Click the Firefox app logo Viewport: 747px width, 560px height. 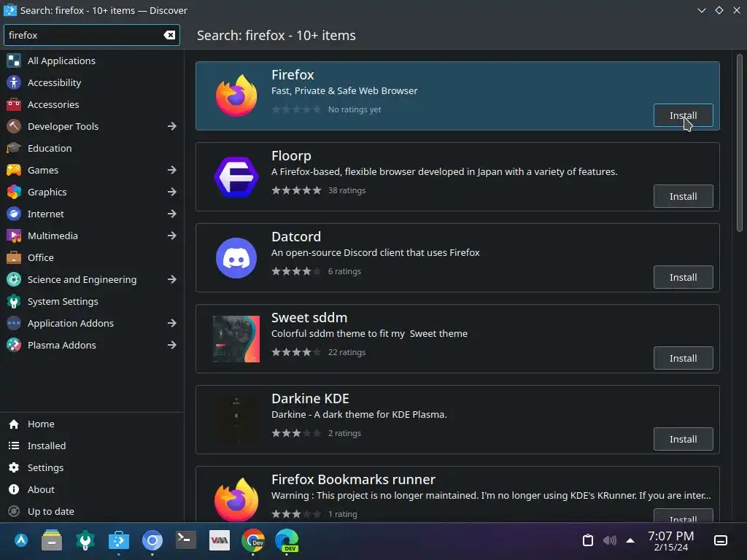click(x=236, y=96)
